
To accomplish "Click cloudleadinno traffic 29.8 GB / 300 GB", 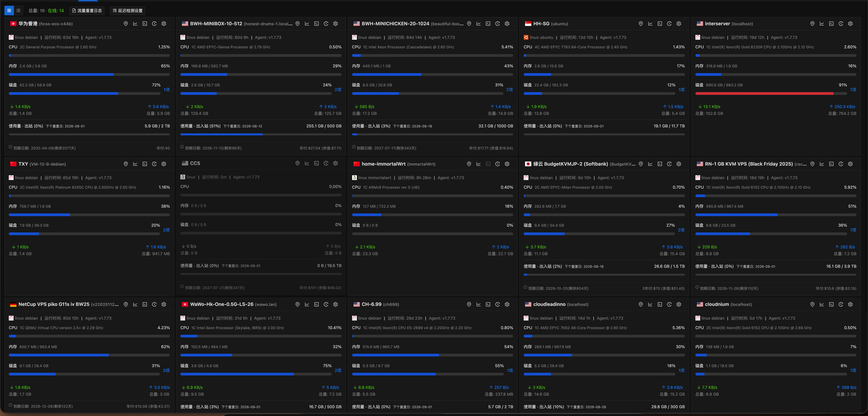I will tap(668, 407).
